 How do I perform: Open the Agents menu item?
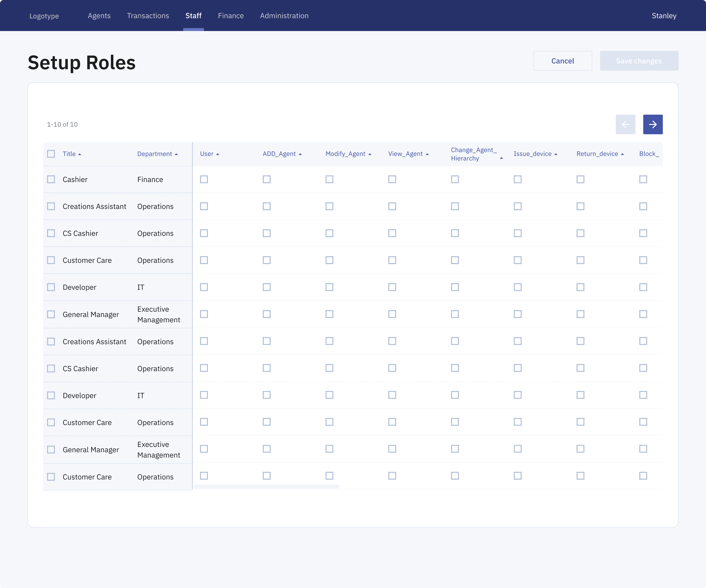tap(99, 16)
